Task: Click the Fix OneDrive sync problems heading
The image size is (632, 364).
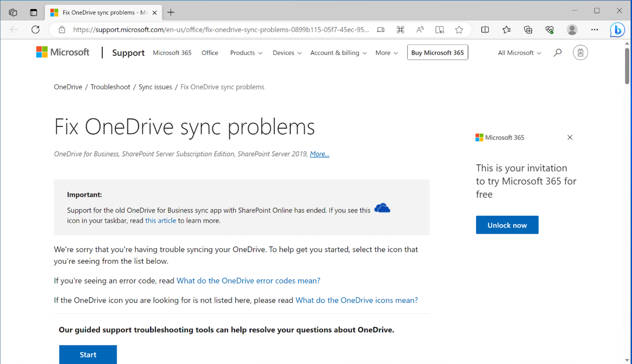Action: [x=184, y=126]
